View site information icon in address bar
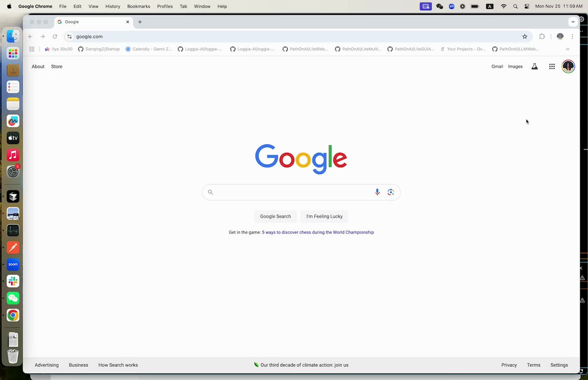 (x=69, y=36)
